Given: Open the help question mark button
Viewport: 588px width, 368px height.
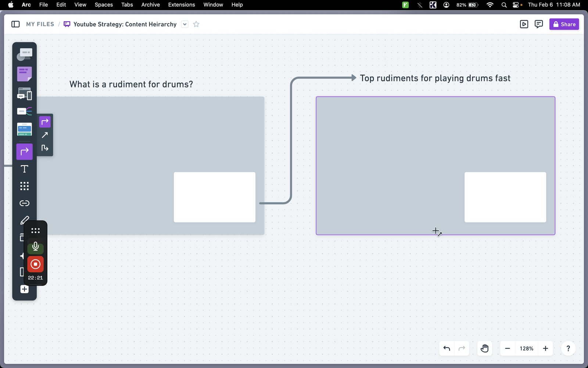Looking at the screenshot, I should (568, 348).
